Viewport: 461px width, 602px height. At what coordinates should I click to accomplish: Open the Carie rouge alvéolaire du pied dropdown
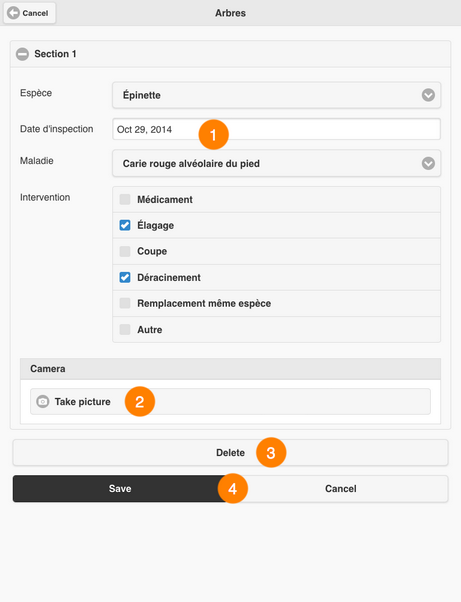pos(276,164)
